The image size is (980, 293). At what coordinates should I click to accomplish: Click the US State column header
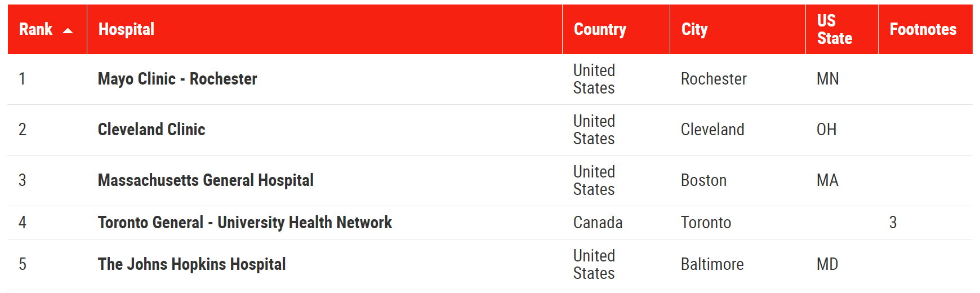click(x=834, y=29)
